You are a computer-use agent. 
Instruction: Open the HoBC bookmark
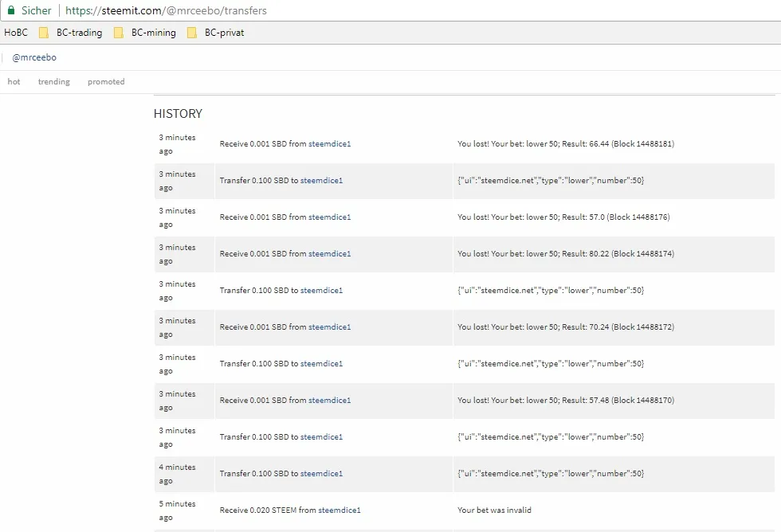click(16, 33)
